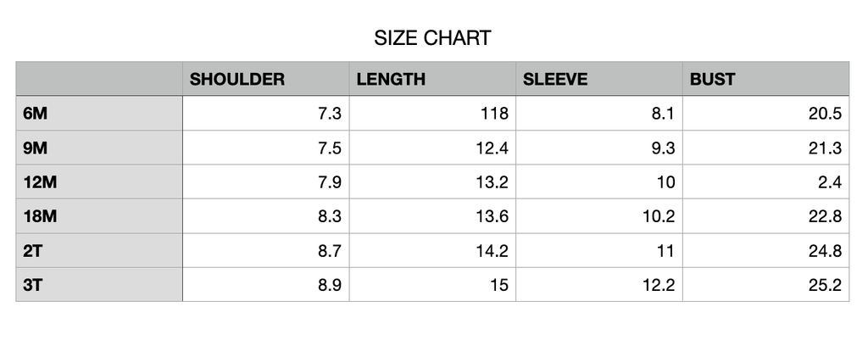Screen dimensions: 868x346
Task: Click the 18M bust cell 22.8
Action: (x=765, y=216)
